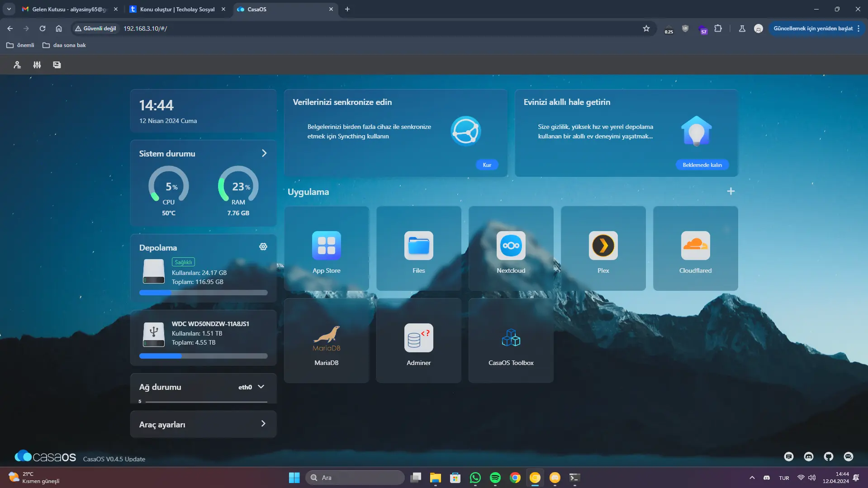Click the system disk usage bar
The width and height of the screenshot is (868, 488).
(x=204, y=293)
